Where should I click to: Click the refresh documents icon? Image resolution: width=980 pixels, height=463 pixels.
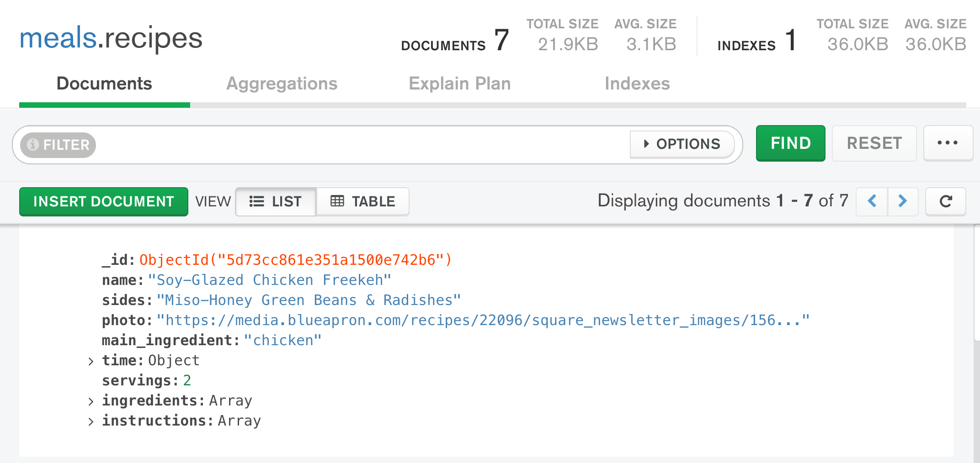[x=945, y=201]
